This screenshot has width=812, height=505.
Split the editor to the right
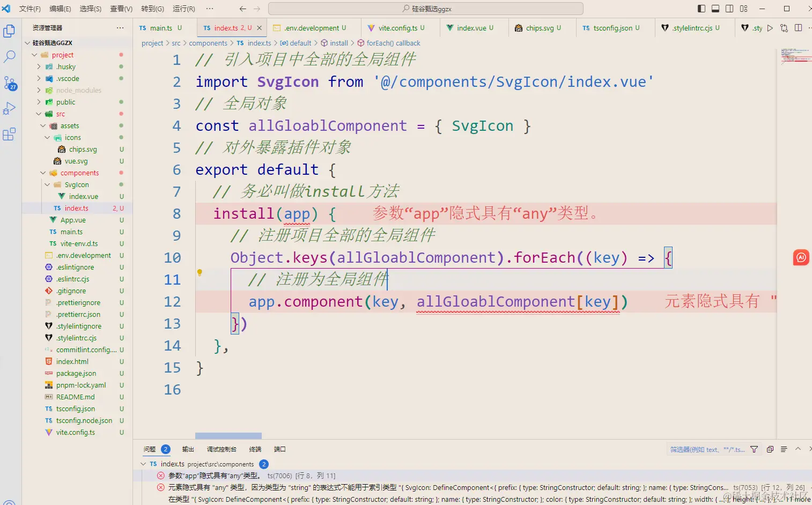click(x=799, y=27)
